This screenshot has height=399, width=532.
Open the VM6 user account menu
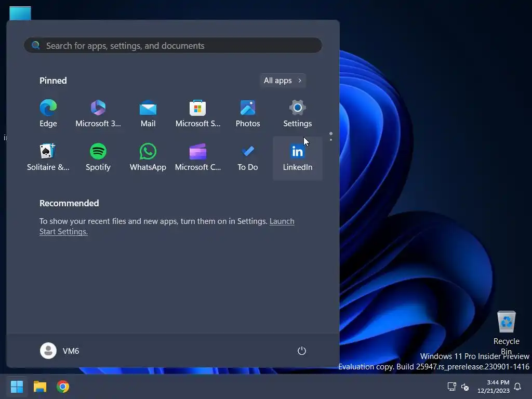pyautogui.click(x=60, y=351)
